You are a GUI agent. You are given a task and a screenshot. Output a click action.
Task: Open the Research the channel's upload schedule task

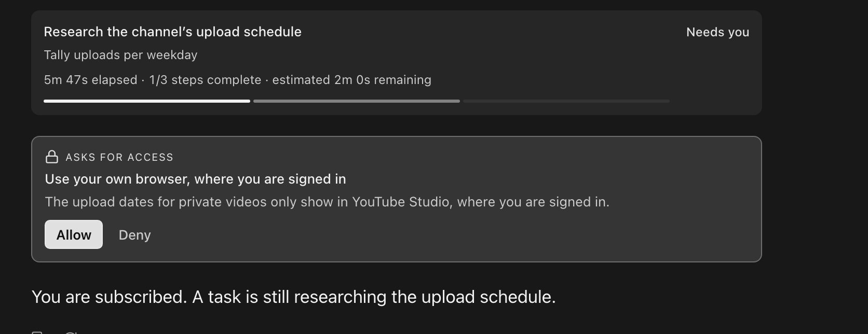[x=172, y=32]
